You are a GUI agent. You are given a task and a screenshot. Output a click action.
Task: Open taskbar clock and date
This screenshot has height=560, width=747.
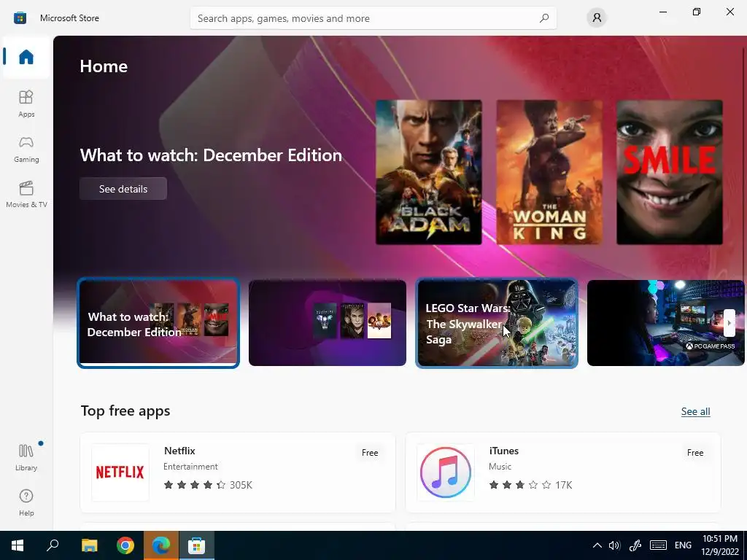tap(720, 545)
